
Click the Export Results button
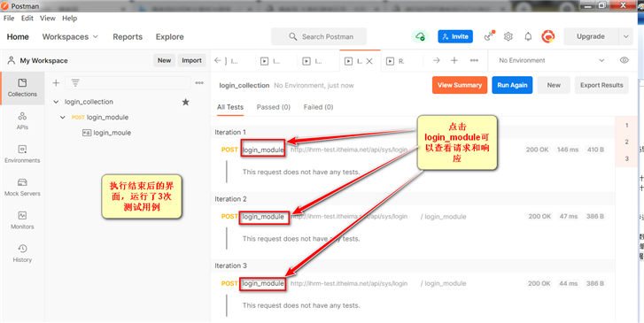[601, 85]
